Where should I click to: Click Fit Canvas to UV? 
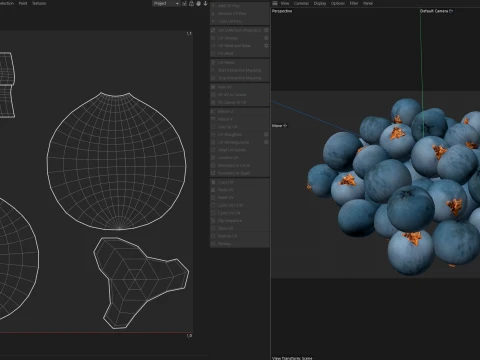click(x=240, y=102)
